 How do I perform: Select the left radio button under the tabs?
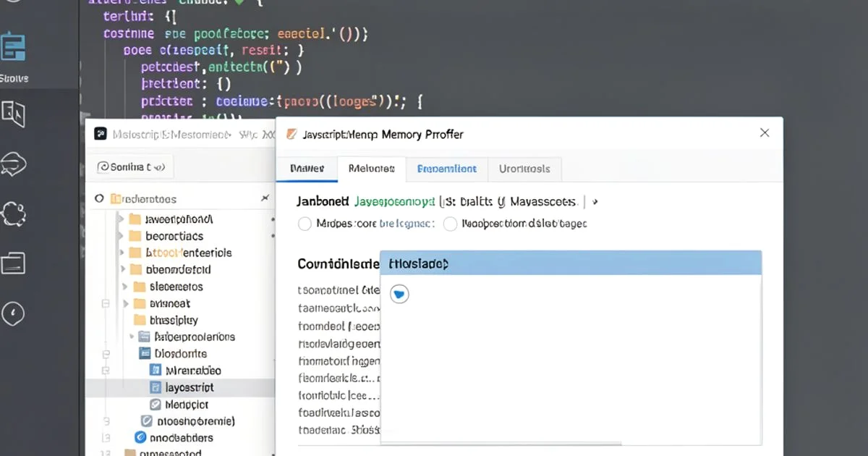point(305,224)
